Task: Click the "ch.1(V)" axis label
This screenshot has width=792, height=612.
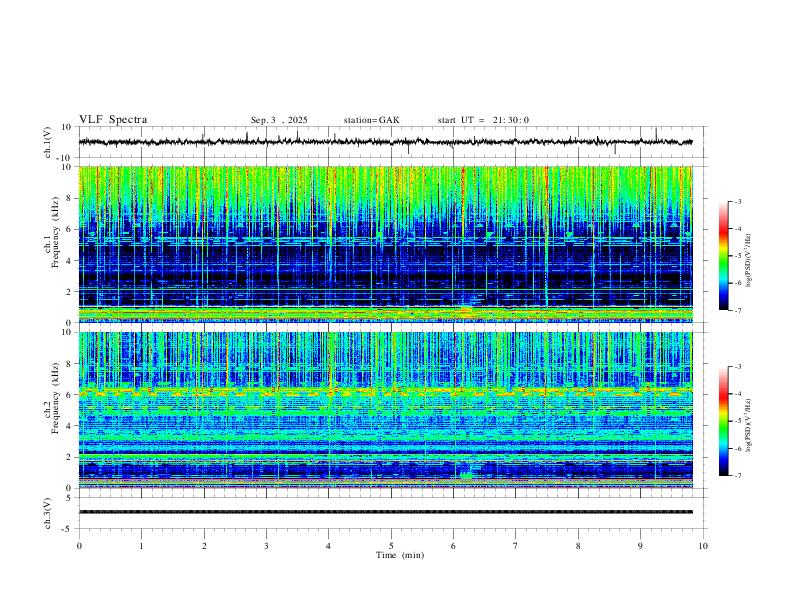Action: (48, 142)
